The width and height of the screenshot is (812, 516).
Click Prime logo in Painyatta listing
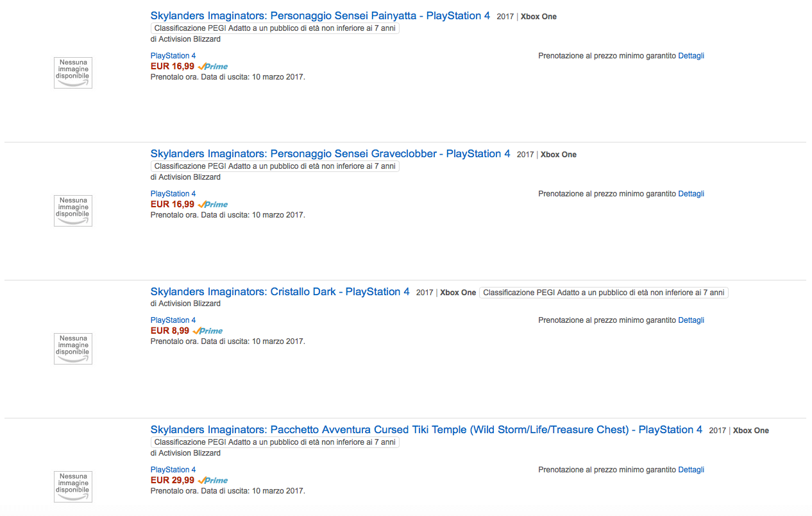click(x=213, y=67)
